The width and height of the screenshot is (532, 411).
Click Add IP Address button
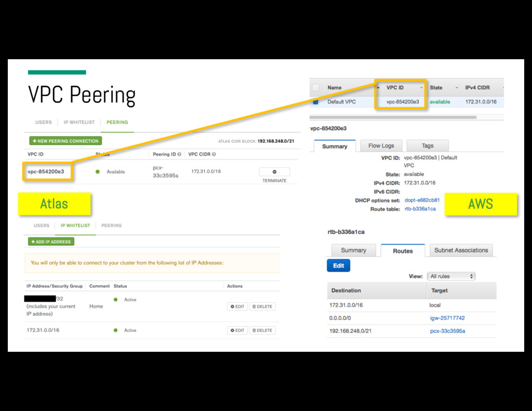(x=51, y=242)
